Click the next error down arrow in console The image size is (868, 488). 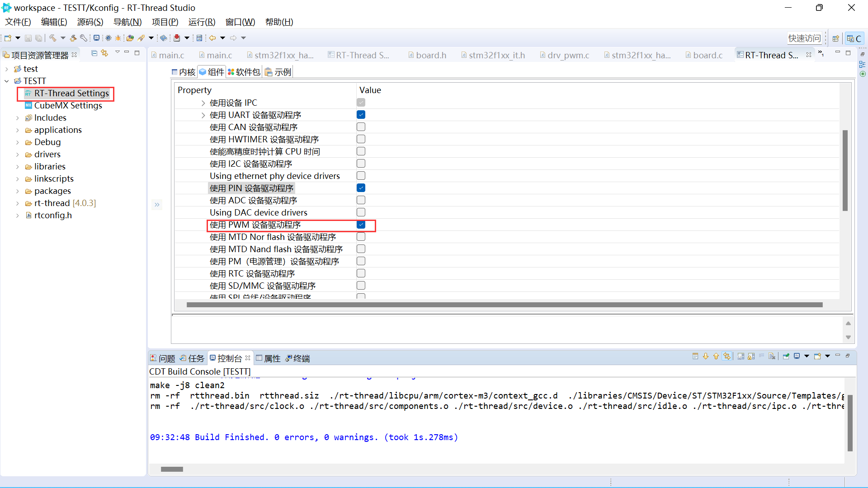click(x=706, y=357)
